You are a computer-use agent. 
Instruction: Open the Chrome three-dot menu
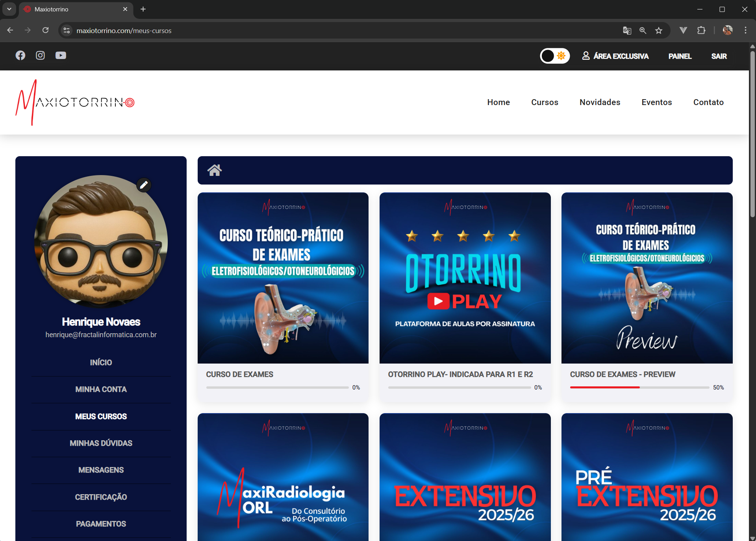point(745,30)
